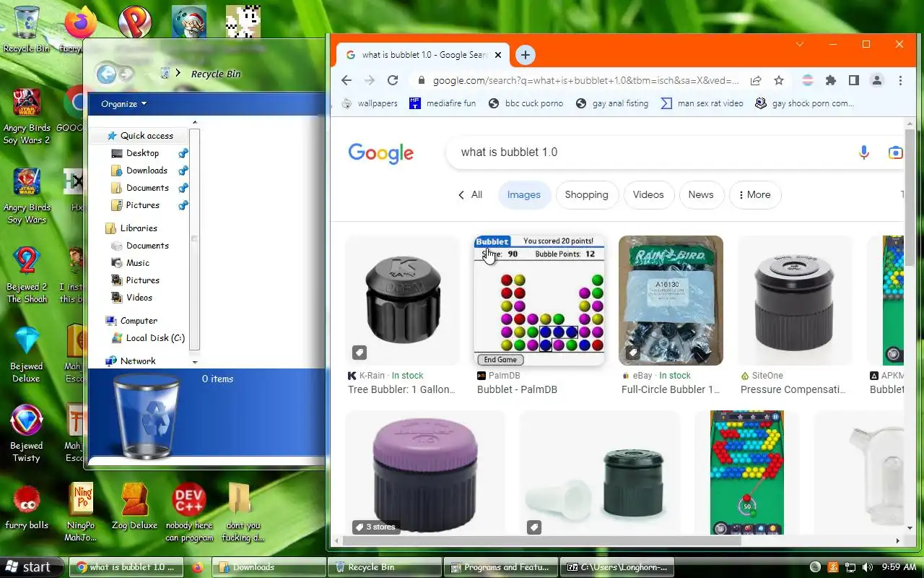
Task: Bookmark this page with the star icon
Action: (x=779, y=80)
